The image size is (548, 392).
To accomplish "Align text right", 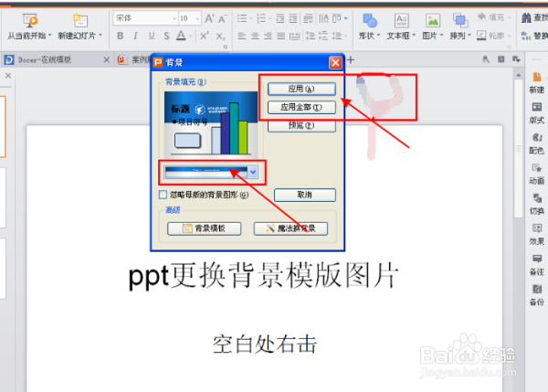I will [x=268, y=36].
